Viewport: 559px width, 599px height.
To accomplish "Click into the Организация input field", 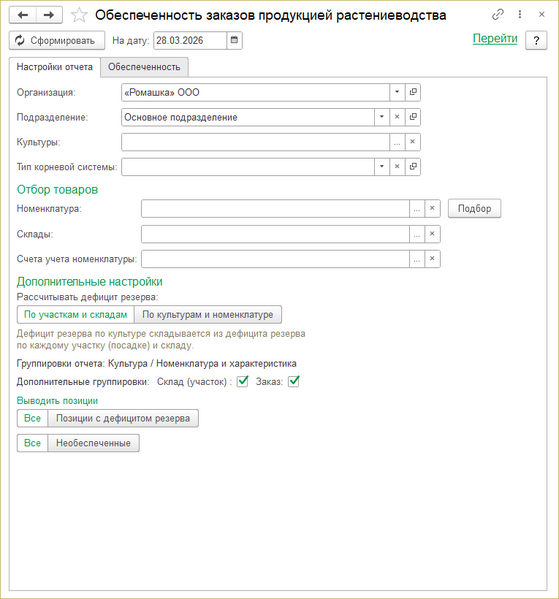I will pos(255,92).
